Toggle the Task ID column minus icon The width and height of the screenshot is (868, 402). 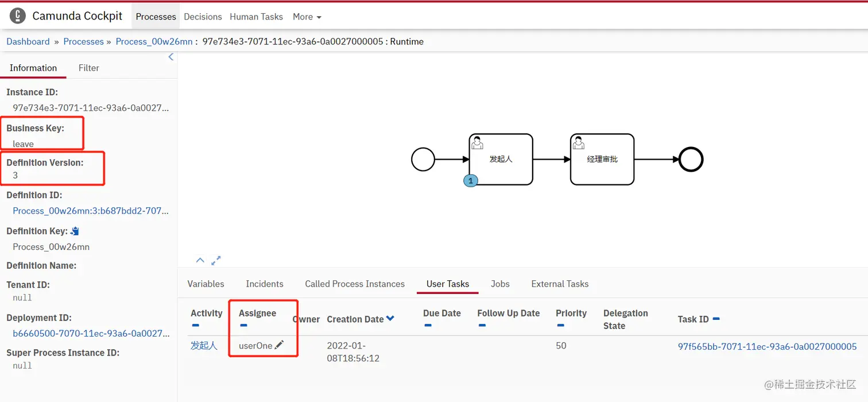coord(716,319)
